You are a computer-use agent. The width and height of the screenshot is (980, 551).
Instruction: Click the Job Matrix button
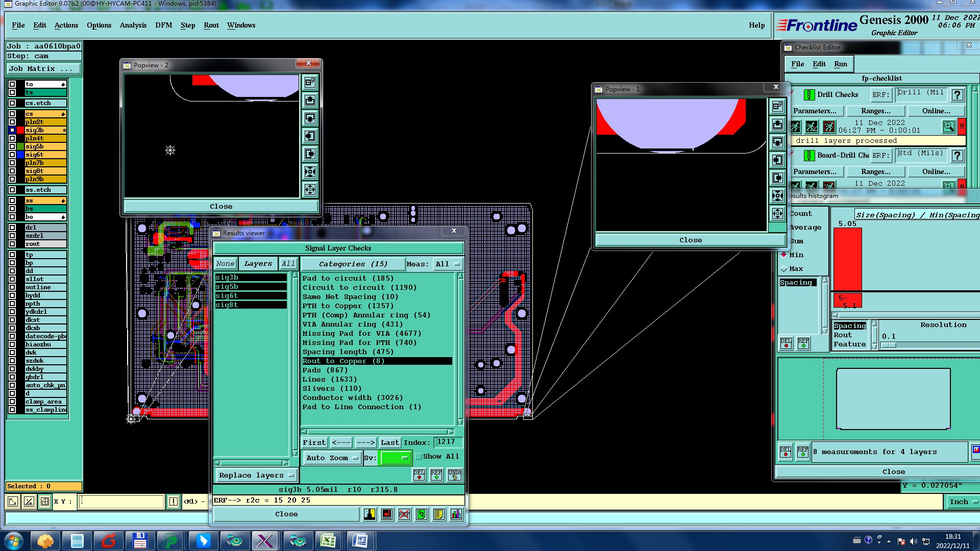[43, 68]
